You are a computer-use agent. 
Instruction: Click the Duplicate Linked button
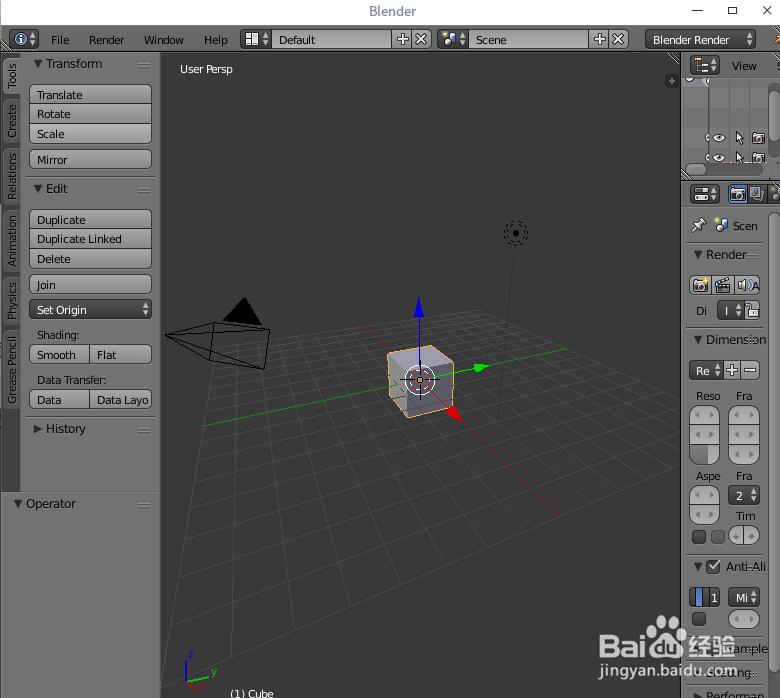tap(90, 239)
